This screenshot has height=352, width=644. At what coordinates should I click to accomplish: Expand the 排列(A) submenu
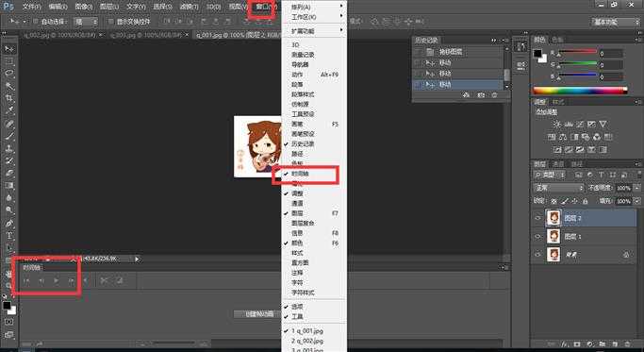(x=314, y=7)
